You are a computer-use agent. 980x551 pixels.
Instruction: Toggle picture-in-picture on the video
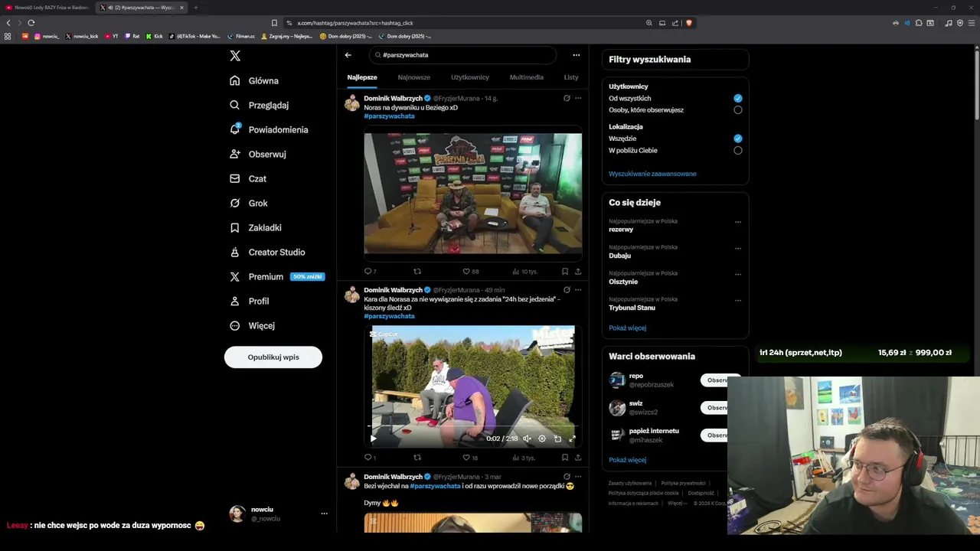click(x=557, y=439)
